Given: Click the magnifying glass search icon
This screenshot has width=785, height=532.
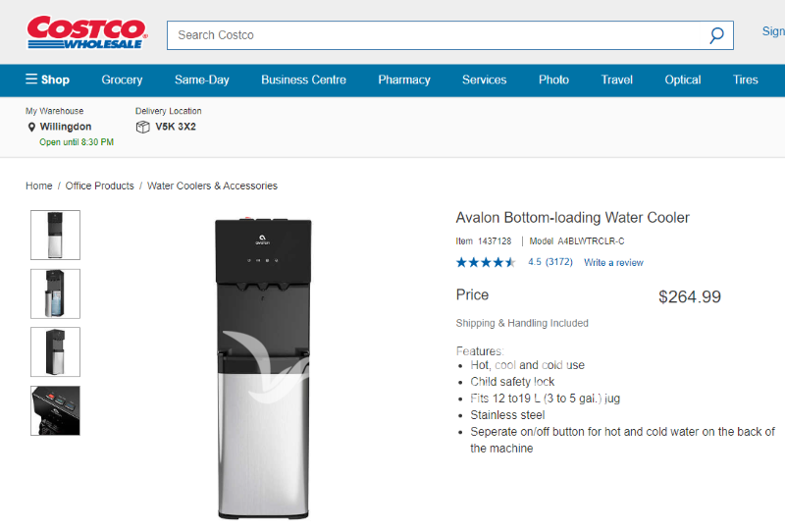Looking at the screenshot, I should point(716,35).
